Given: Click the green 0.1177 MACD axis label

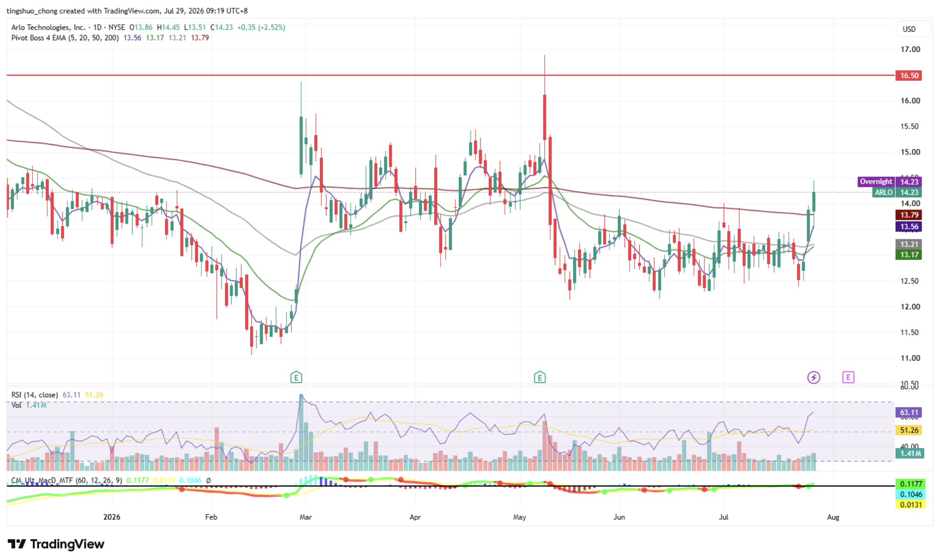Looking at the screenshot, I should tap(910, 484).
